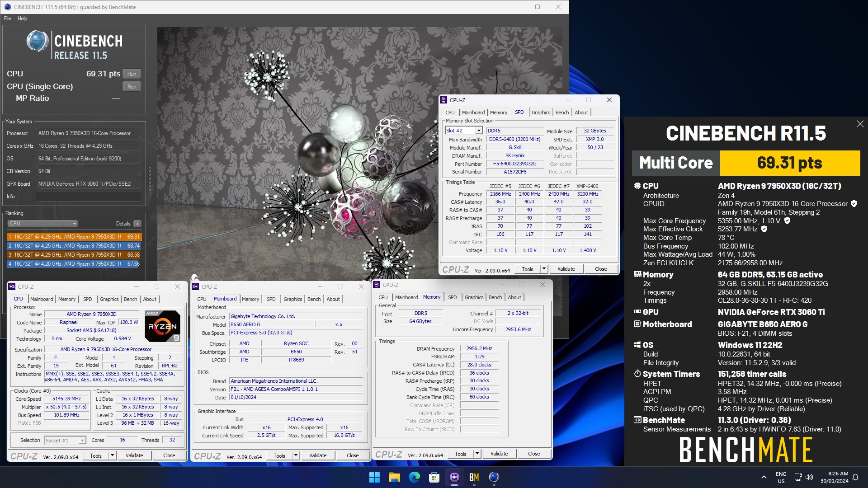The height and width of the screenshot is (488, 868).
Task: Click the Windows OS icon in BenchMate panel
Action: coord(637,345)
